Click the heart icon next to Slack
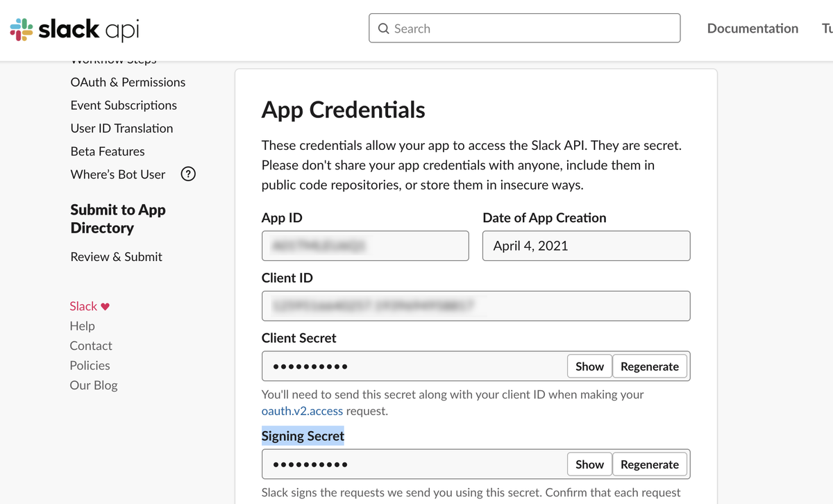The height and width of the screenshot is (504, 833). [106, 307]
